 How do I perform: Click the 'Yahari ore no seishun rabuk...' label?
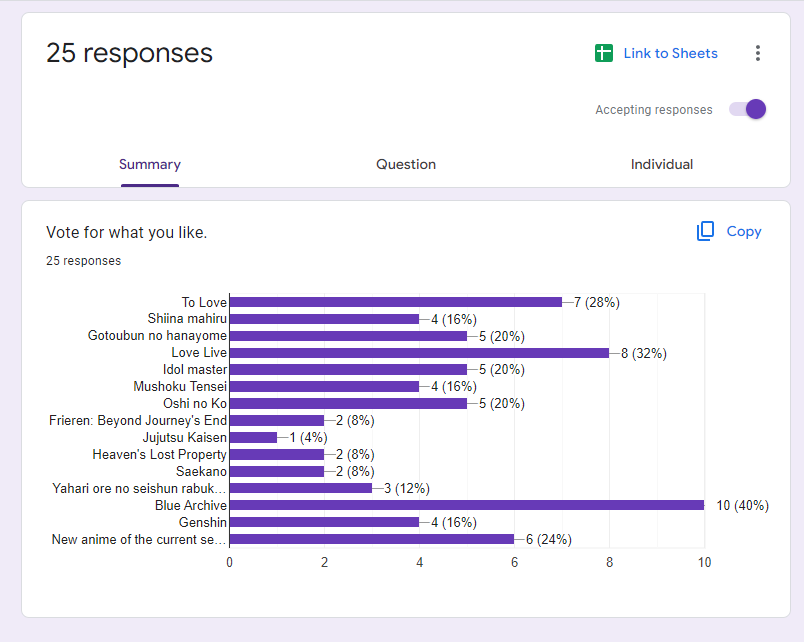[139, 488]
